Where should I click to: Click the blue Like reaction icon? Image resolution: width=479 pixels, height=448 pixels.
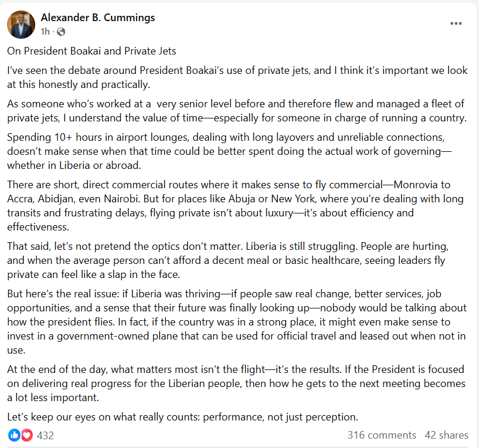point(14,435)
